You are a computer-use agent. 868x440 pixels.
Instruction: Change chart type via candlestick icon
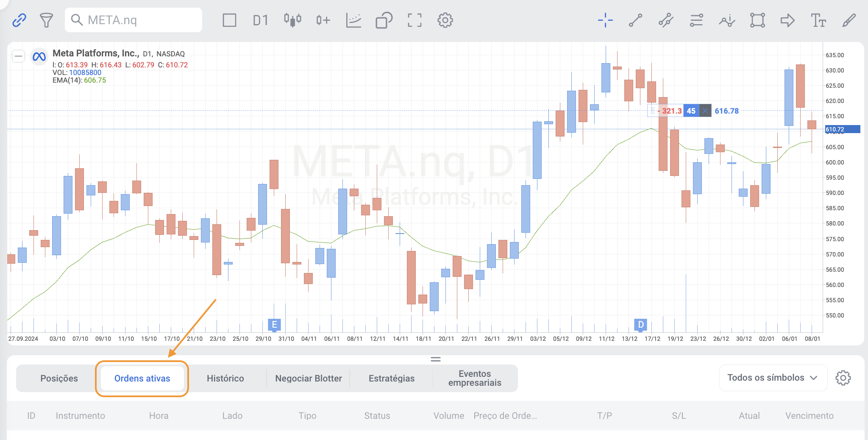(292, 20)
